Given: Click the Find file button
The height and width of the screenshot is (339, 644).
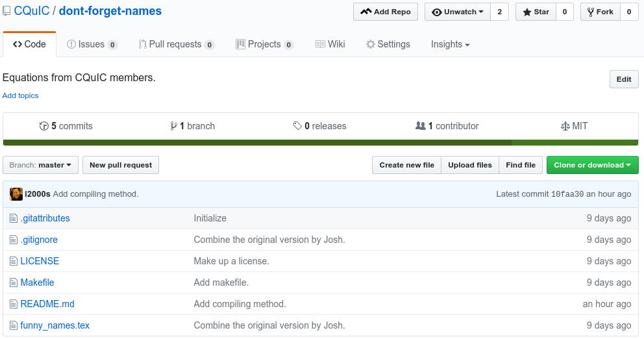Looking at the screenshot, I should point(521,165).
